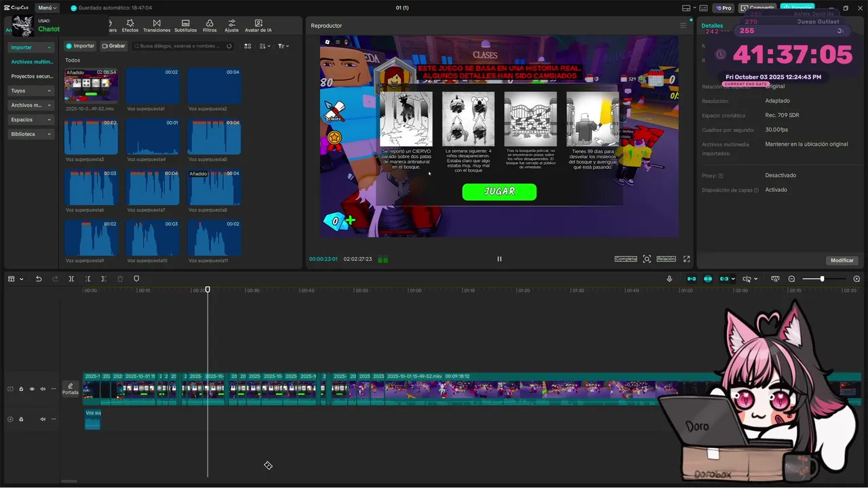Hide the main video track
Screen dimensions: 868x488
point(32,389)
